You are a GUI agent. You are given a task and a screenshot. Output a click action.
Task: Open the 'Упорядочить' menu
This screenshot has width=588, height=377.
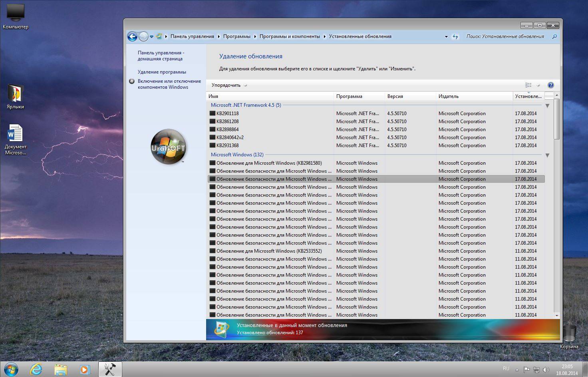229,85
